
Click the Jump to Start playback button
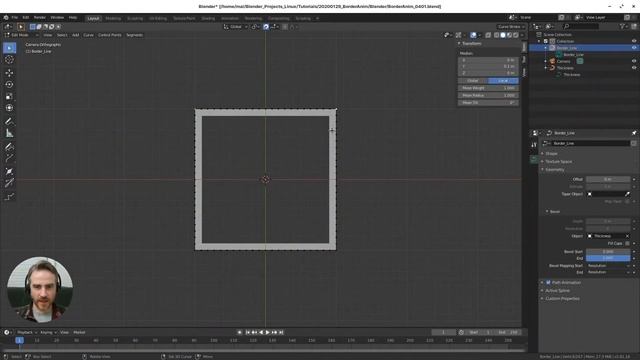point(248,333)
